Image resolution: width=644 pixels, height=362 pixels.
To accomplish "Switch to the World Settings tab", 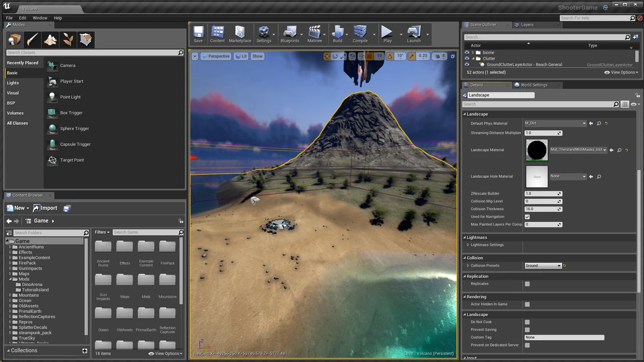I will [535, 84].
